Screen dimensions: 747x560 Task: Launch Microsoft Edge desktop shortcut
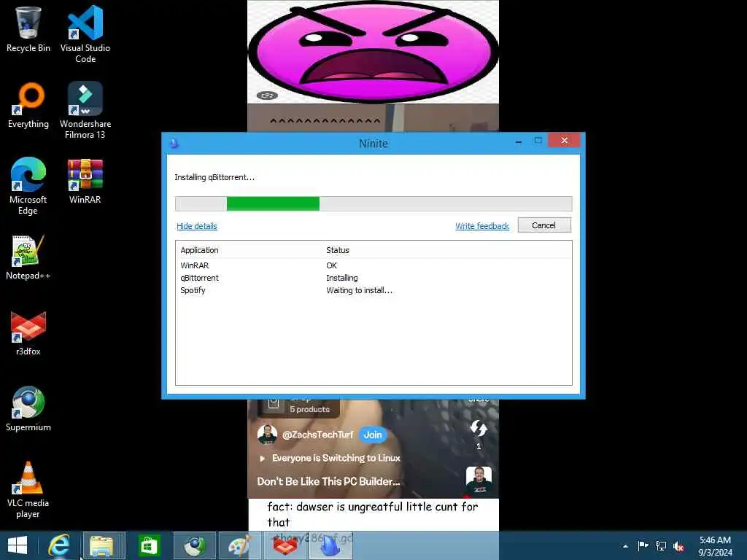coord(28,186)
